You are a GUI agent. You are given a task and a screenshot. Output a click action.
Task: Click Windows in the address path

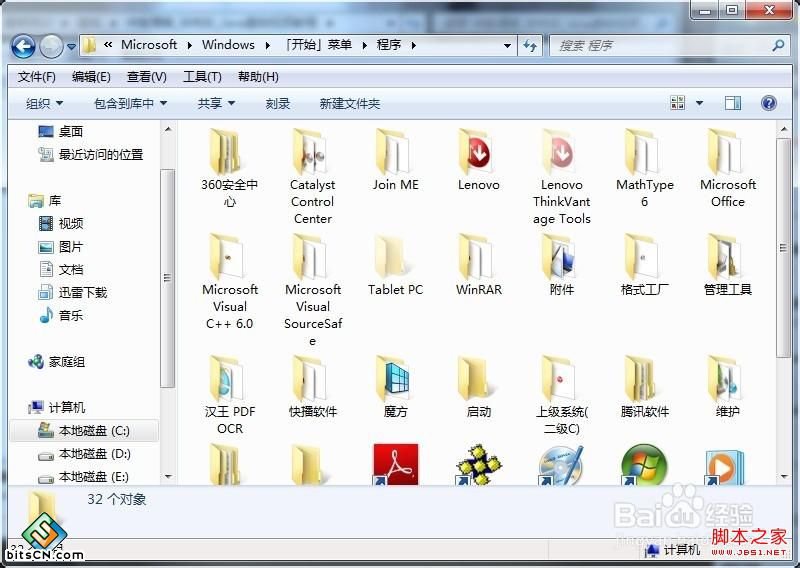[228, 45]
